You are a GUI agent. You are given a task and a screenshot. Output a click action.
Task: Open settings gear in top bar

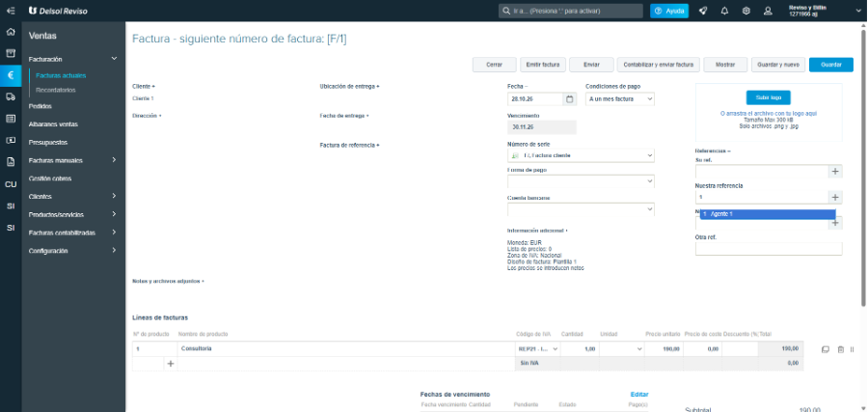(x=746, y=11)
